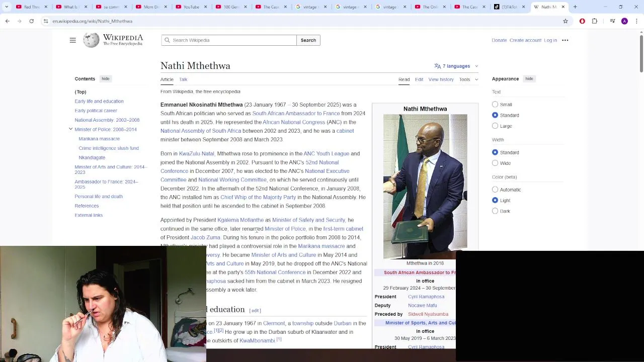This screenshot has width=644, height=362.
Task: Reload the Wikipedia page
Action: pyautogui.click(x=32, y=21)
